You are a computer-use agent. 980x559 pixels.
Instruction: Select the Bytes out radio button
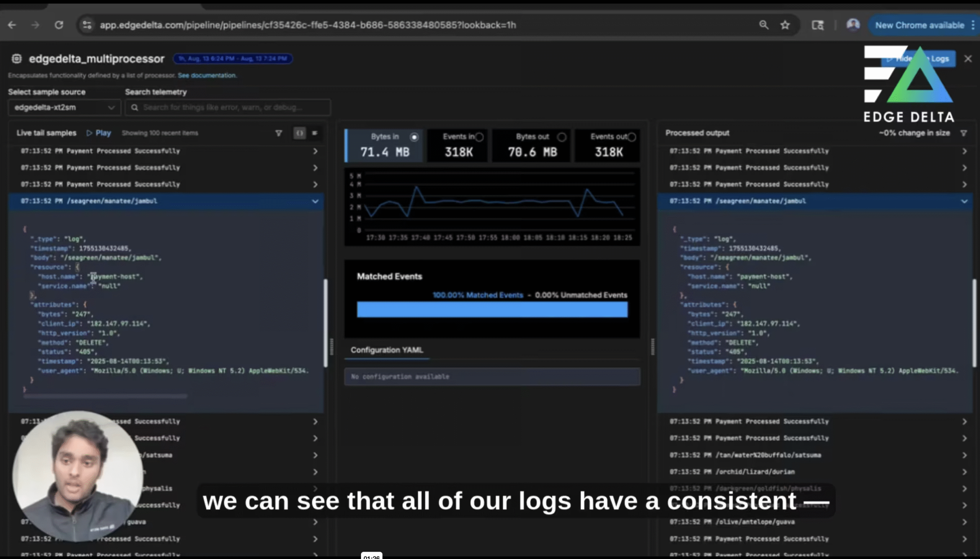(562, 137)
